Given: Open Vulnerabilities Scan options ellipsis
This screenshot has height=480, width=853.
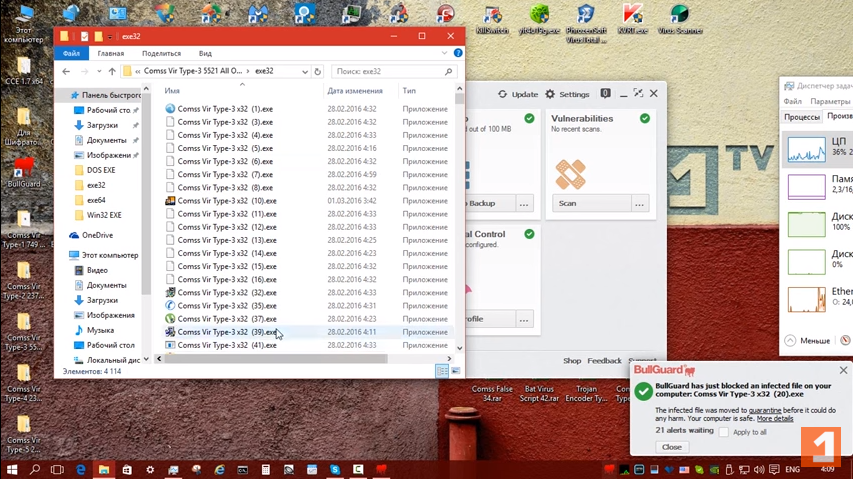Looking at the screenshot, I should click(639, 204).
